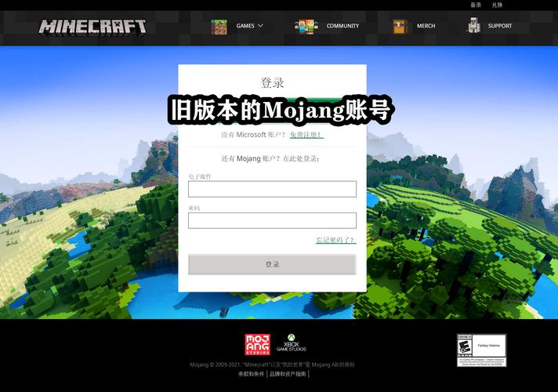The width and height of the screenshot is (558, 392).
Task: Click the Mojang © 2009-2021 copyright text
Action: point(272,365)
